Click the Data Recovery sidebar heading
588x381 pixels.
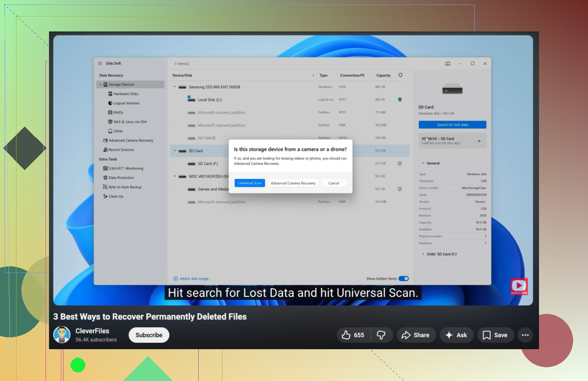click(111, 76)
